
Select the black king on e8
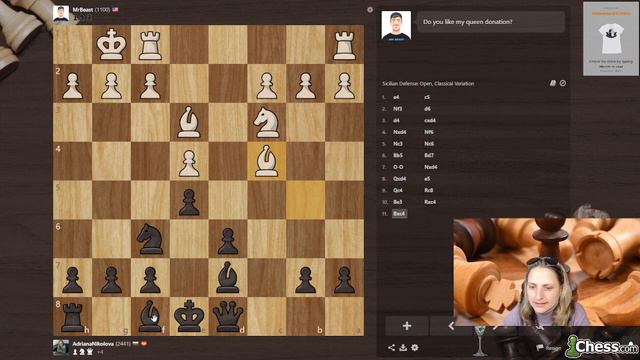189,316
